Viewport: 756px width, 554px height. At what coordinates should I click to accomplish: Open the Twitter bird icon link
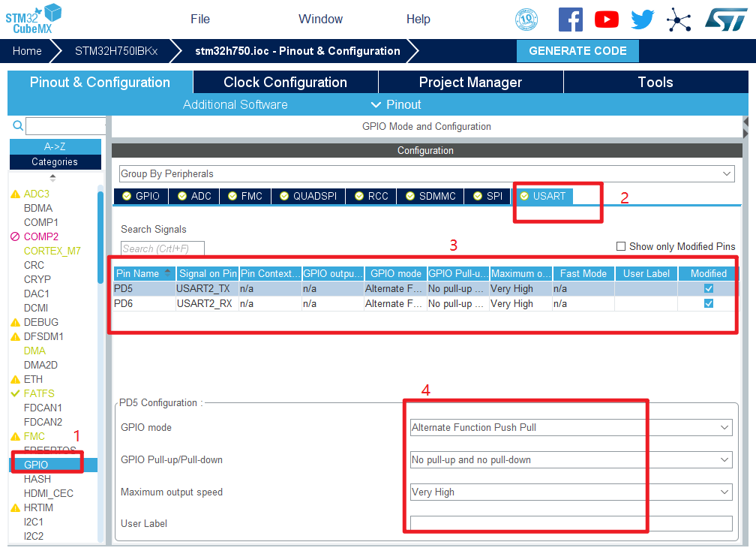pos(643,20)
